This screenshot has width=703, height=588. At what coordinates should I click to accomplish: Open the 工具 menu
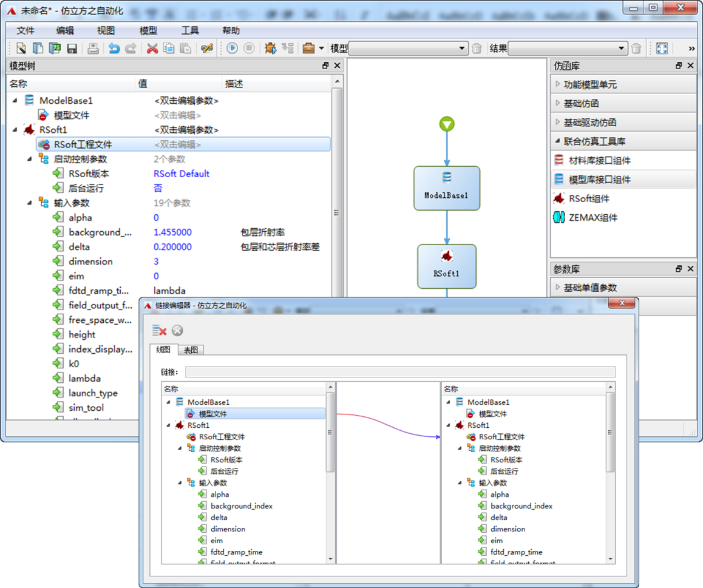click(x=190, y=30)
